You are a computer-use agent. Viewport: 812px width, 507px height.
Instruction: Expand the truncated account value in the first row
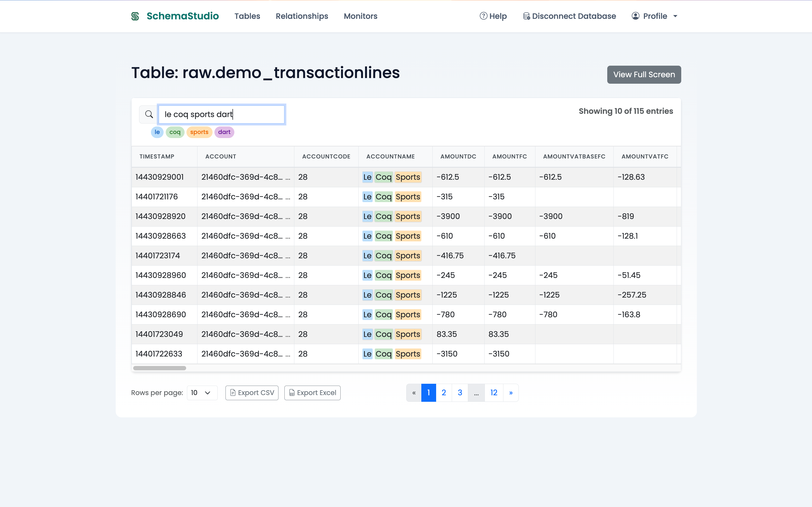288,177
